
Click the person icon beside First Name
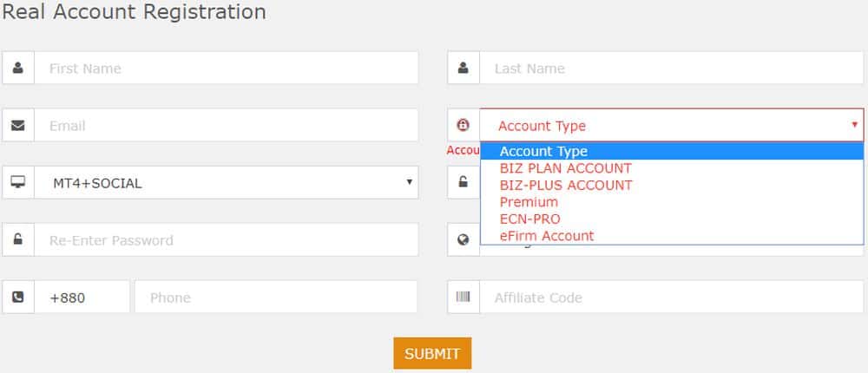click(x=18, y=68)
